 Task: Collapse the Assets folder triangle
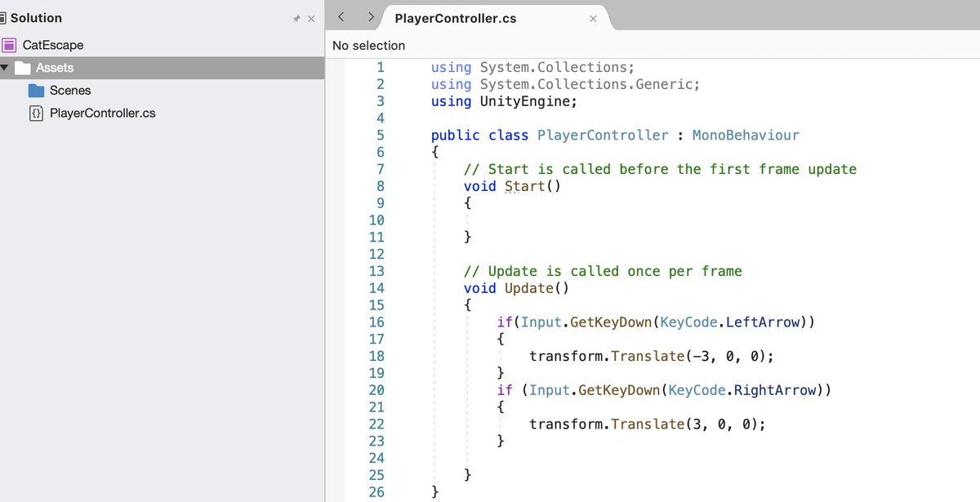(5, 68)
